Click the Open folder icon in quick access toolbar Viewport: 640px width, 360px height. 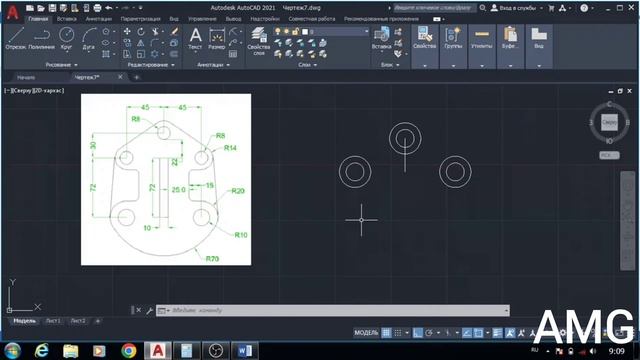(41, 8)
